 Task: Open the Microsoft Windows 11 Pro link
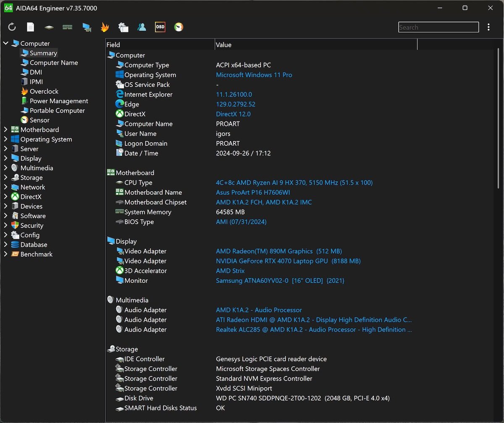click(254, 75)
